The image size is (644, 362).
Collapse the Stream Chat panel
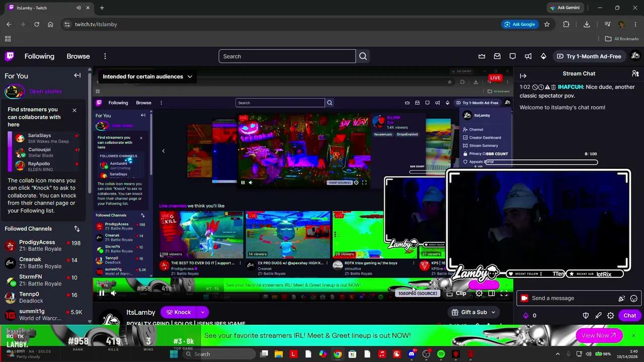[x=523, y=76]
